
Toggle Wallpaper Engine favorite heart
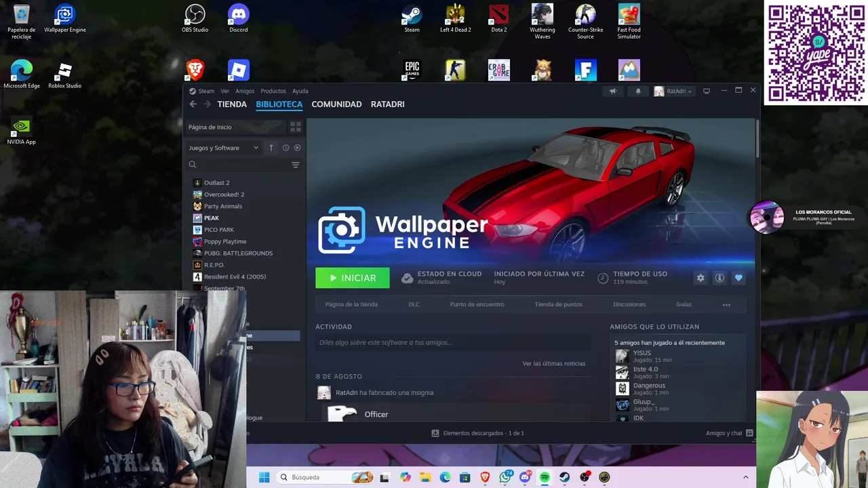pos(738,278)
